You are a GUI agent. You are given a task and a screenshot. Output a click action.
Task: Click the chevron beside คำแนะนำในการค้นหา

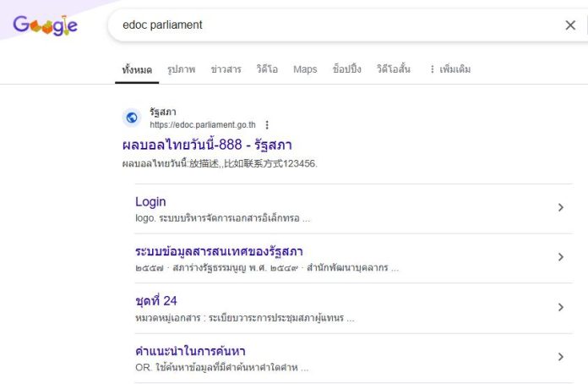click(561, 357)
